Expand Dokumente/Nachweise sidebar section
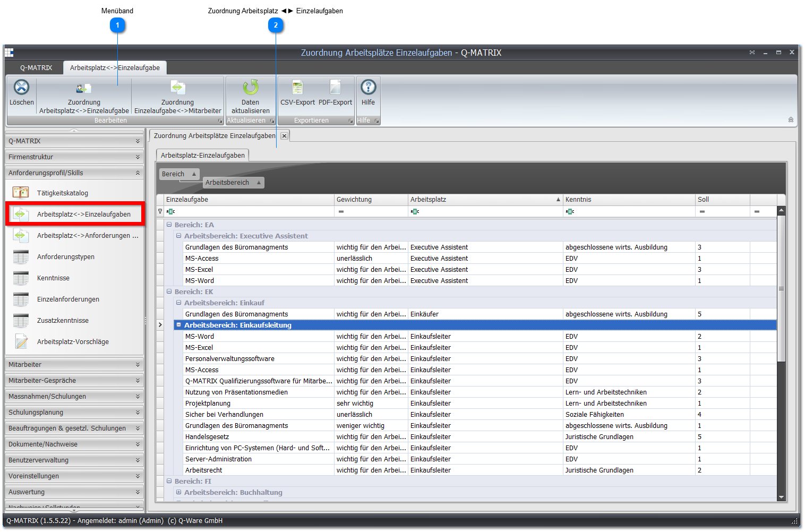The height and width of the screenshot is (532, 805). click(x=74, y=444)
